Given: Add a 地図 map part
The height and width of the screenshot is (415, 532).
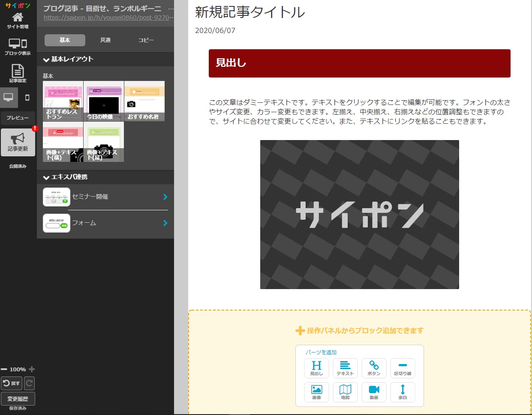Looking at the screenshot, I should pos(345,392).
